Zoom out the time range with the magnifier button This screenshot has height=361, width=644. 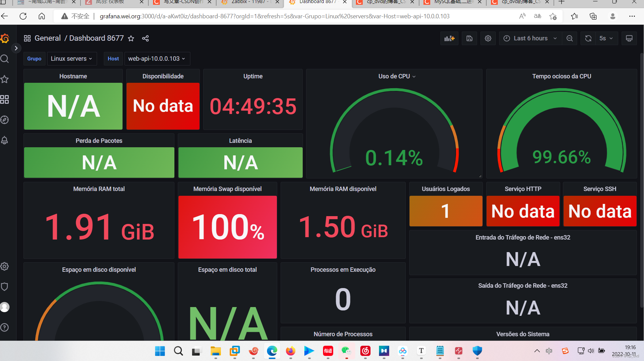(x=570, y=38)
